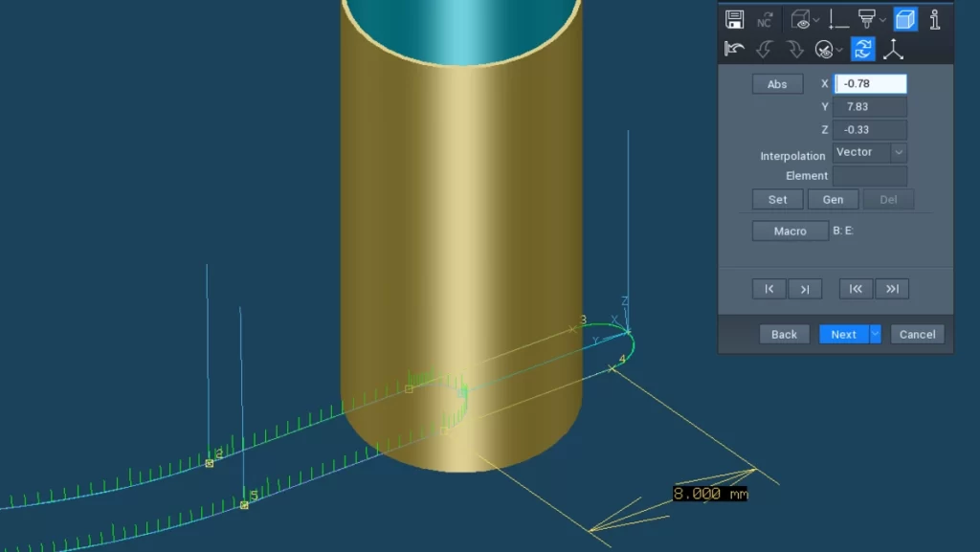980x552 pixels.
Task: Open the check-eye icon dropdown arrow
Action: point(839,50)
